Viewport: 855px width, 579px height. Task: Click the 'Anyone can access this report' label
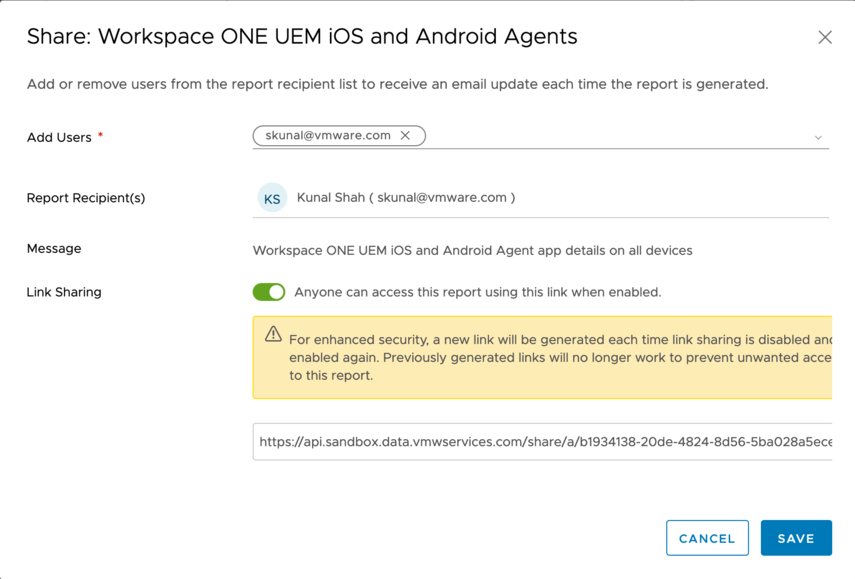478,292
